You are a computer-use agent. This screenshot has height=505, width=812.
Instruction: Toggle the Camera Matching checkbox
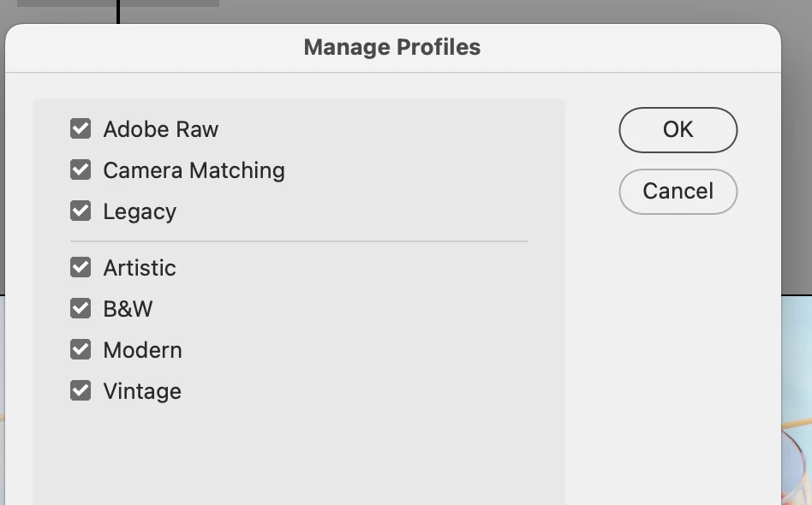click(x=81, y=170)
